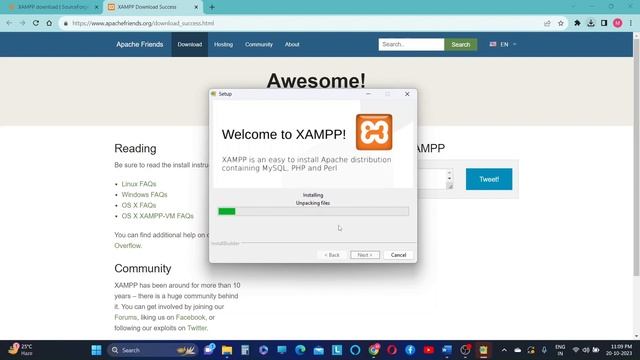Click the orange XAMPP logo
The height and width of the screenshot is (360, 640).
[374, 132]
